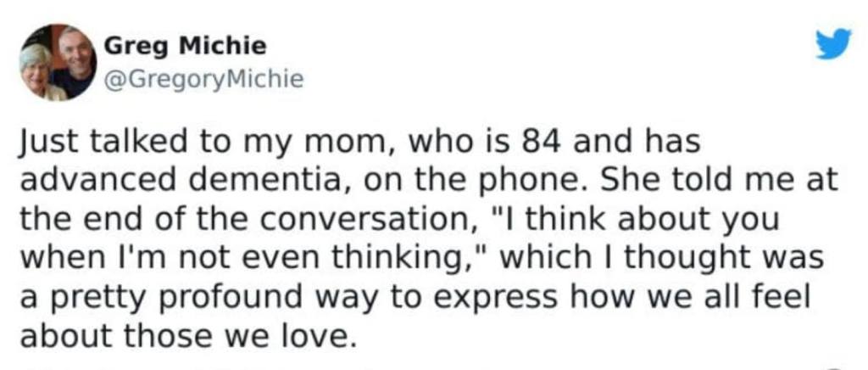Screen dimensions: 868x370
Task: Open the @GregoryMichie handle link
Action: click(x=203, y=80)
